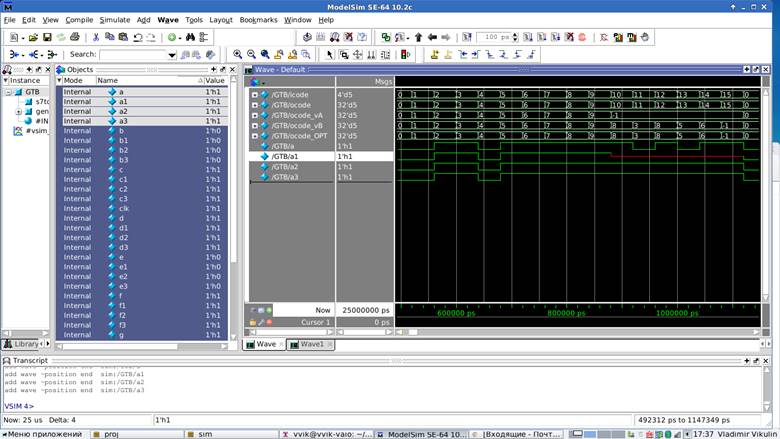Select the arrow pointer select mode tool
Viewport: 780px width, 439px height.
point(330,55)
